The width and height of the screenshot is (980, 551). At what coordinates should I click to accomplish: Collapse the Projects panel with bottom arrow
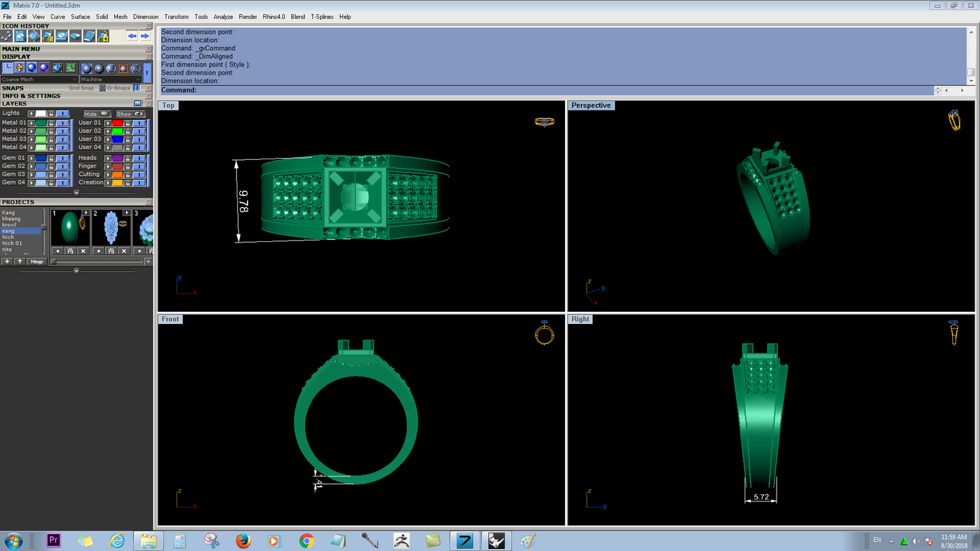77,271
